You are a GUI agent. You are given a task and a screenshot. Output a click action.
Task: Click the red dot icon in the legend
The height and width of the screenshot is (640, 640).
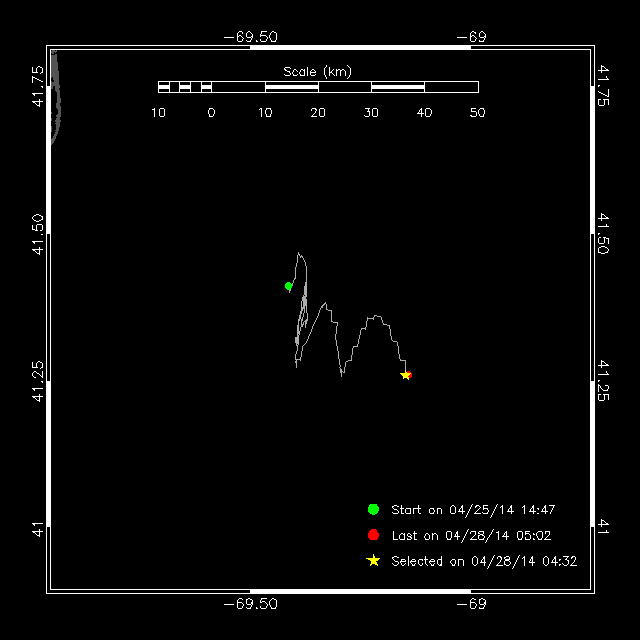pyautogui.click(x=373, y=535)
